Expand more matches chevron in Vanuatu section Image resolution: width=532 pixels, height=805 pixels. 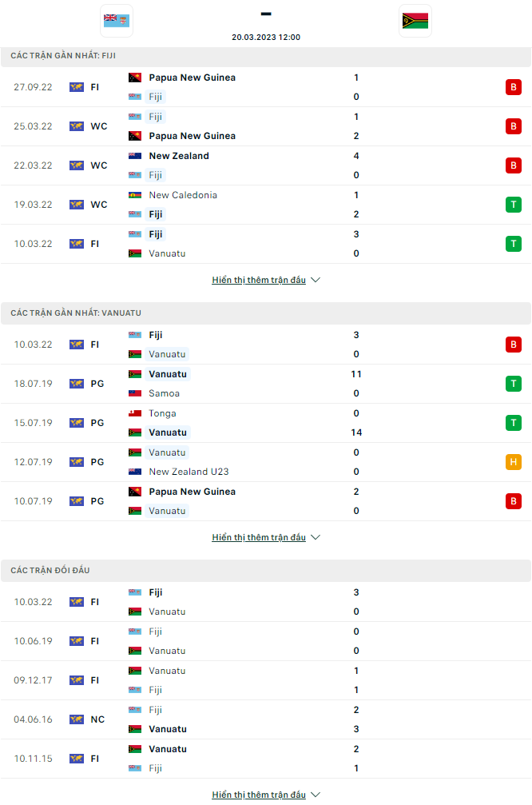(316, 537)
